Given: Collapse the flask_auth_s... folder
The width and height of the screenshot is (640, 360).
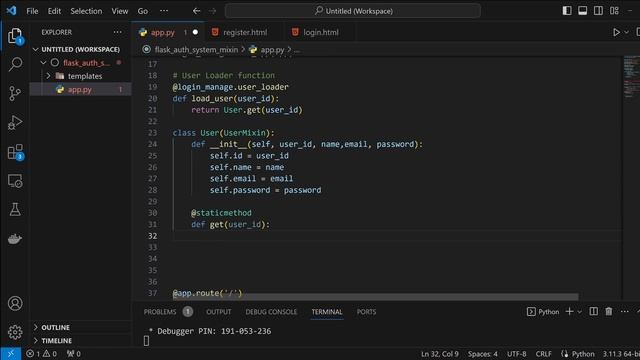Looking at the screenshot, I should click(80, 63).
